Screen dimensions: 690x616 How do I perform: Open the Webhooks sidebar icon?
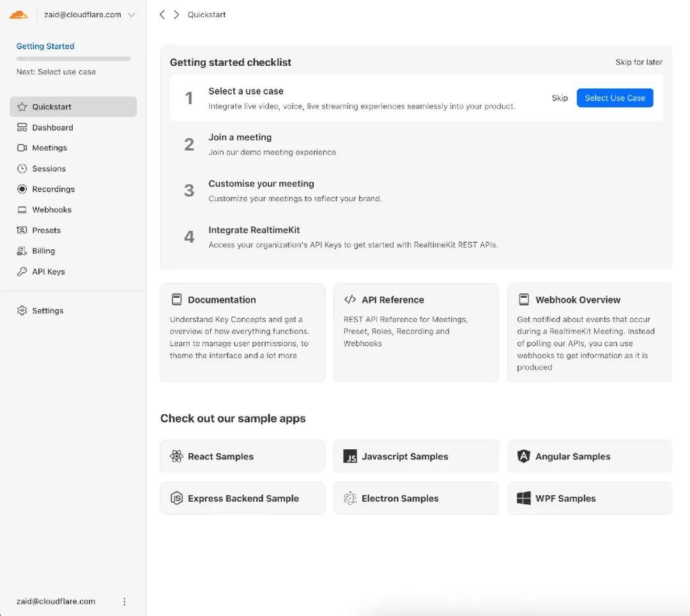(x=21, y=210)
